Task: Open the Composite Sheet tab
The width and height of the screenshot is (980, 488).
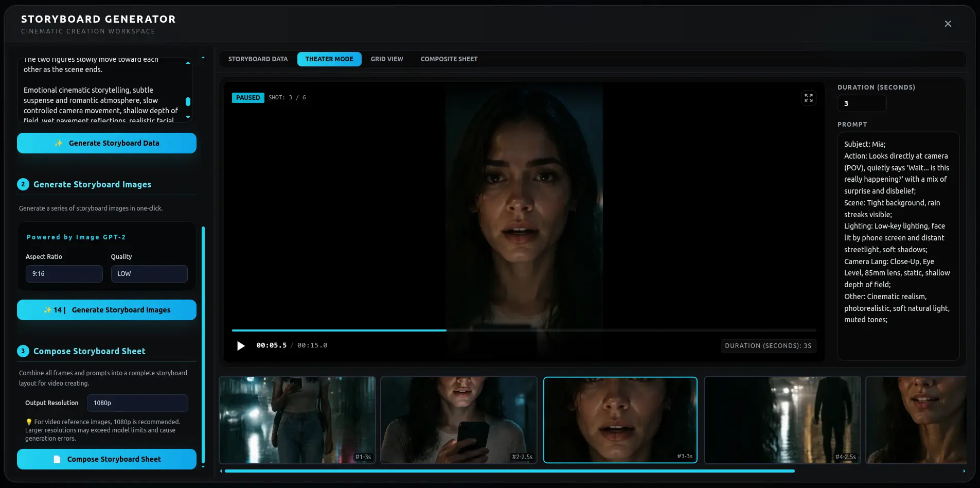Action: pos(449,59)
